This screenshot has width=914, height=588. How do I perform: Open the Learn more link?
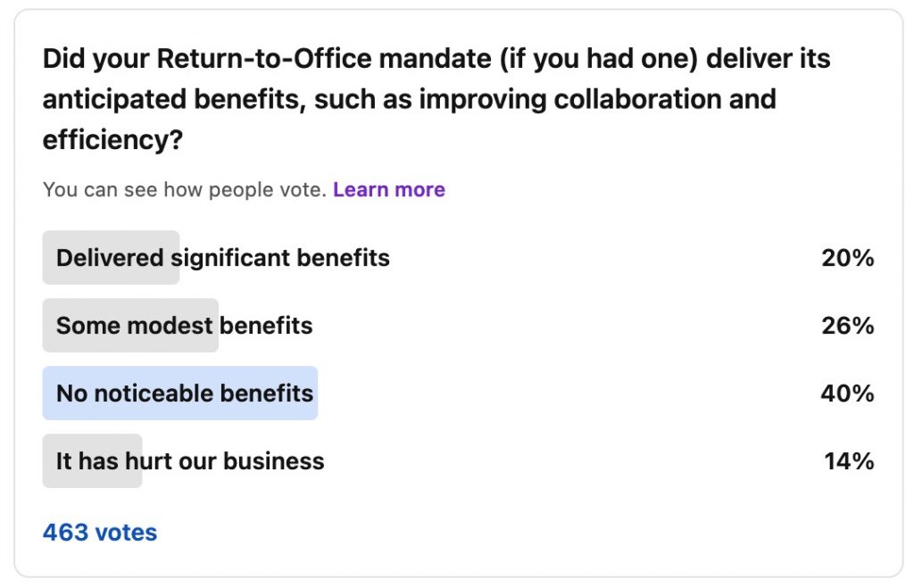(389, 189)
